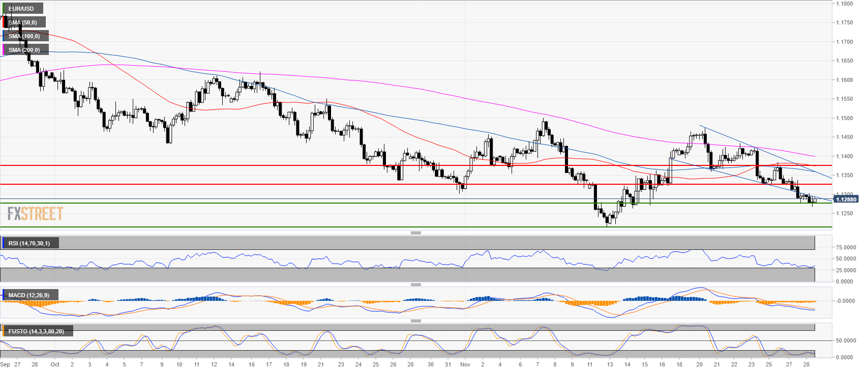Select the MACD (12,26,9) pane label

pyautogui.click(x=29, y=295)
